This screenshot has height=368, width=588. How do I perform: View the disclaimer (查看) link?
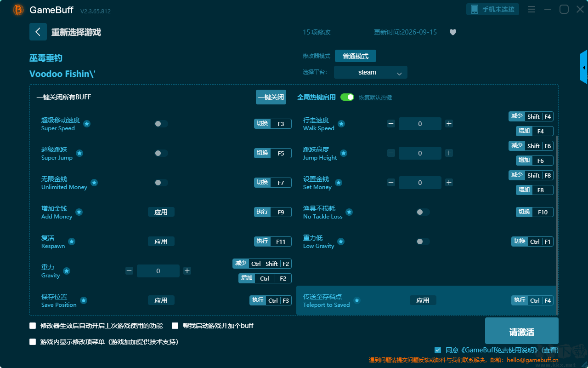[x=549, y=350]
